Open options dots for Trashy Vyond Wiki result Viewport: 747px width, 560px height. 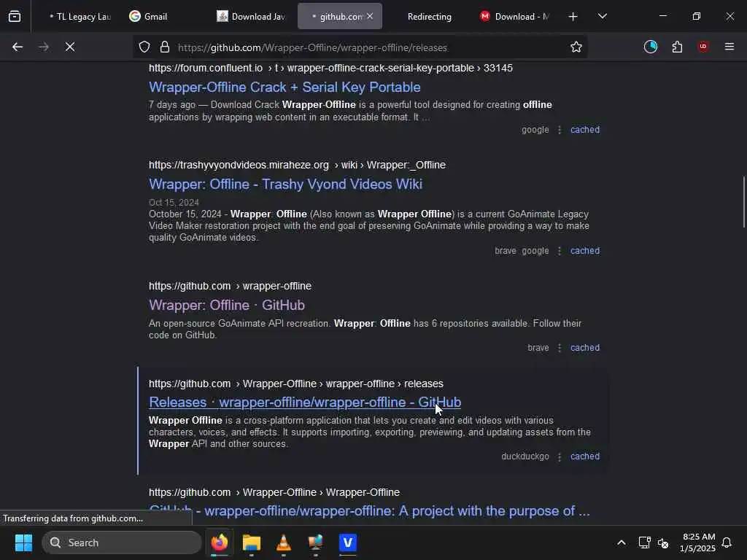click(x=560, y=251)
